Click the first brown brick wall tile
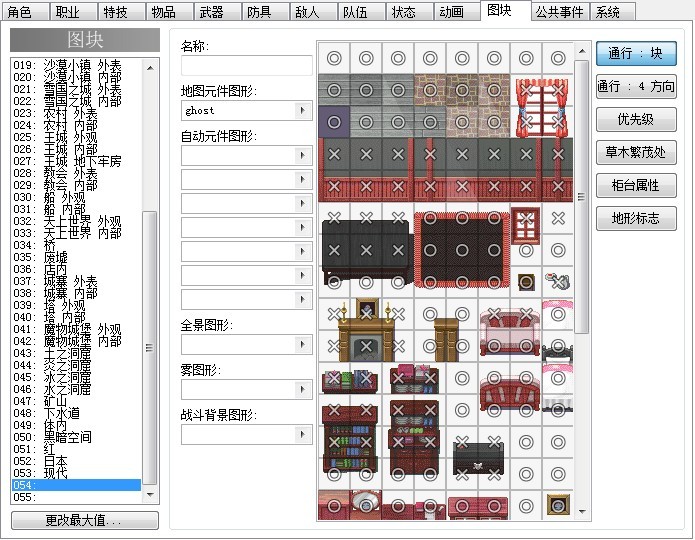695x540 pixels. (x=430, y=90)
